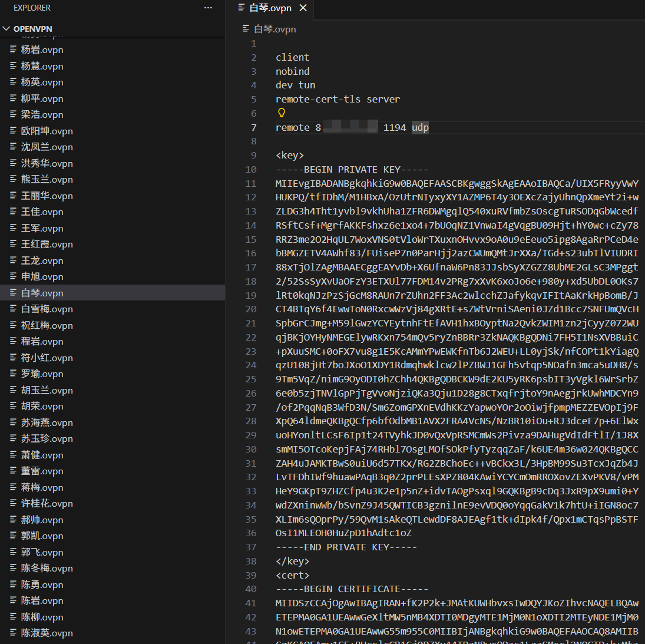This screenshot has width=645, height=644.
Task: Click the breadcrumb file icon for 白琴.ovpn
Action: (246, 29)
